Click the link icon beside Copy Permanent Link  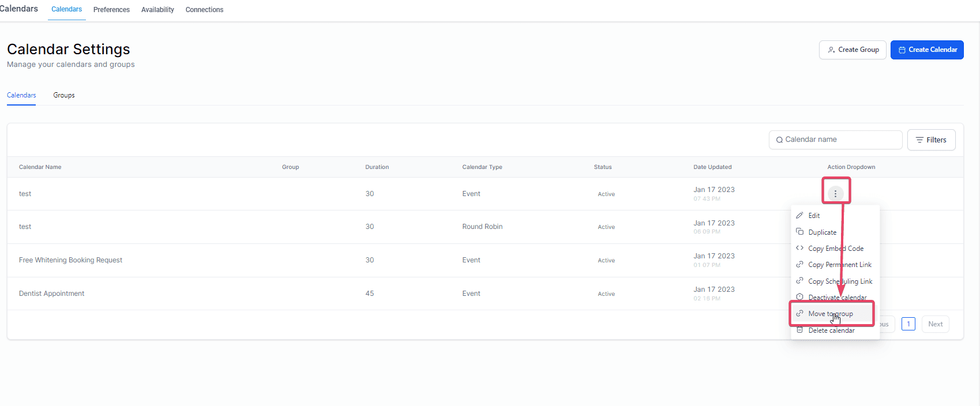pyautogui.click(x=799, y=264)
